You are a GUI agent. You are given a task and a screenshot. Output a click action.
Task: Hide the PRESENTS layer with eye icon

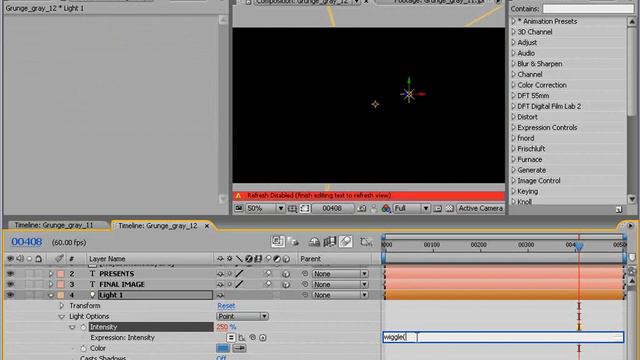coord(10,273)
